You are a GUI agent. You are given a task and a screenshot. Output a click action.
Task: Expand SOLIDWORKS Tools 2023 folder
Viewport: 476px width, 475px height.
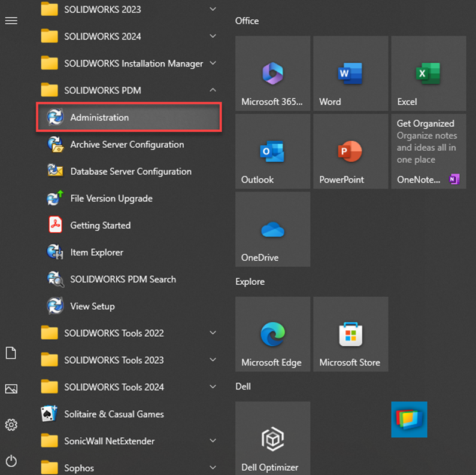(x=129, y=360)
